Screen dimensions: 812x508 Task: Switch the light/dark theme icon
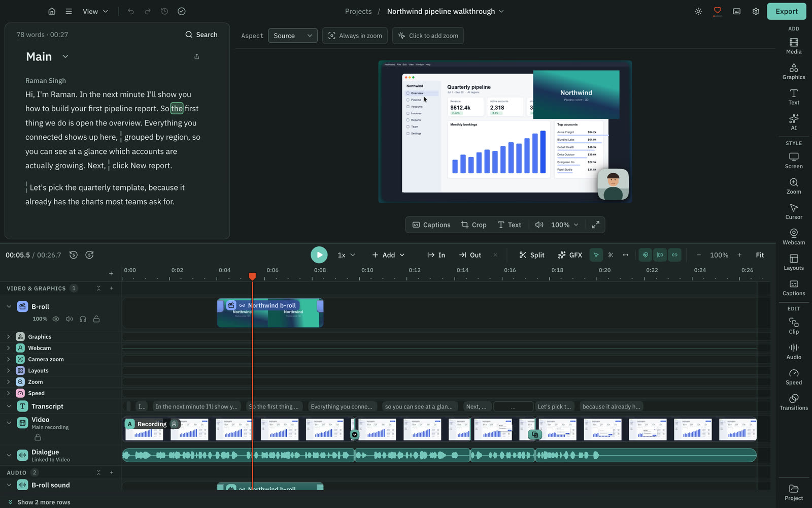pyautogui.click(x=698, y=11)
